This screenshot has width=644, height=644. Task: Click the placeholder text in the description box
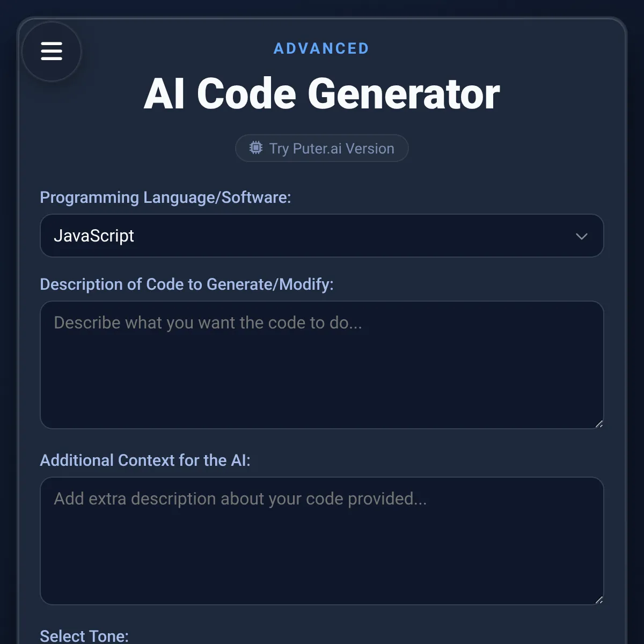point(208,323)
